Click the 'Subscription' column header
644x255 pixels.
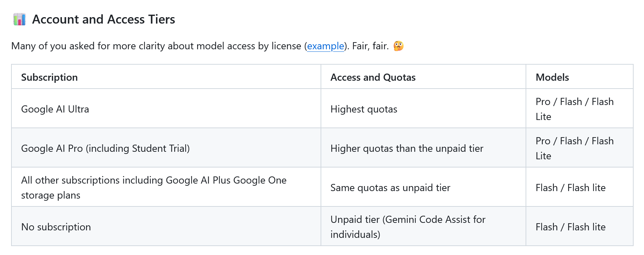click(49, 77)
